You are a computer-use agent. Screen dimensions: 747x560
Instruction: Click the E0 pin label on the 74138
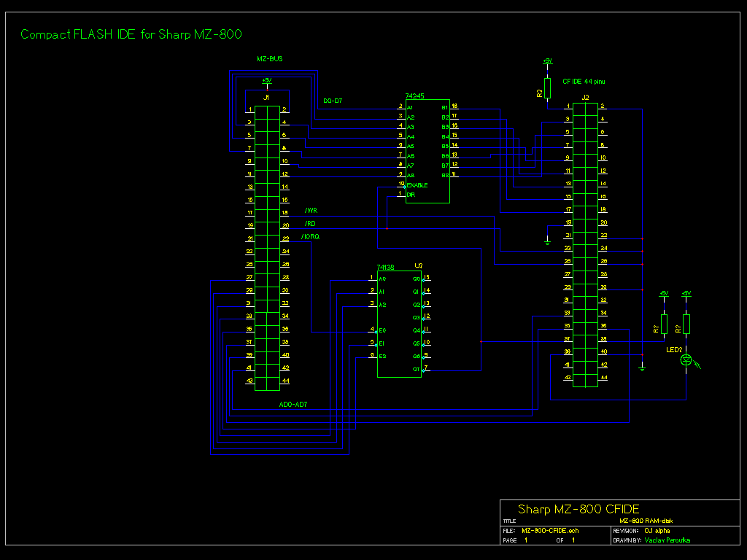[382, 330]
